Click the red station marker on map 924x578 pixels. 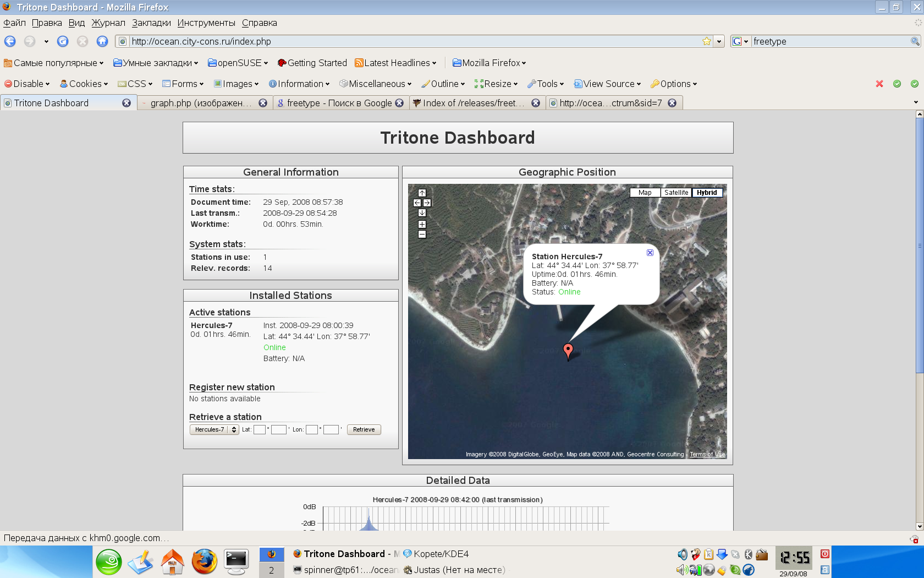click(x=568, y=350)
